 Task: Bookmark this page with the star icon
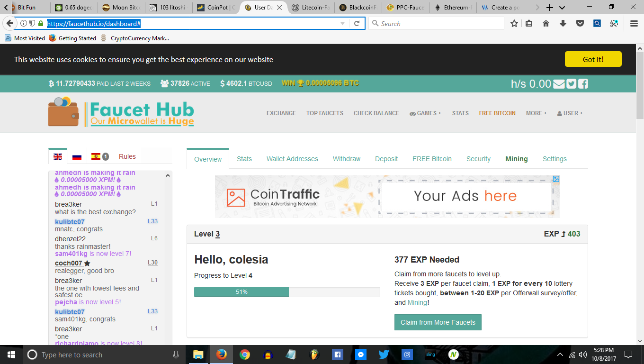coord(514,23)
